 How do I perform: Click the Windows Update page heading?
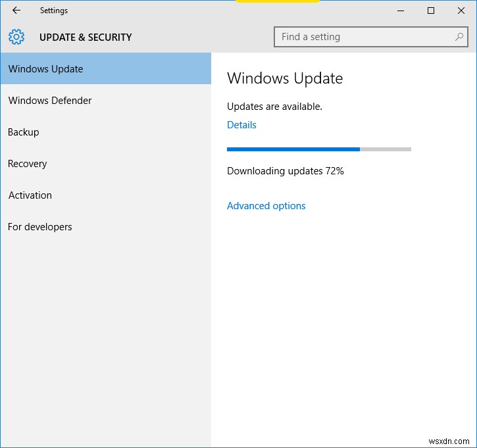[285, 78]
